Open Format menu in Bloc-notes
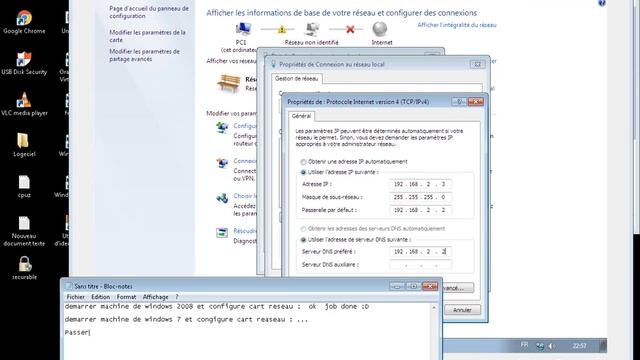Screen dimensions: 640x360 point(126,297)
